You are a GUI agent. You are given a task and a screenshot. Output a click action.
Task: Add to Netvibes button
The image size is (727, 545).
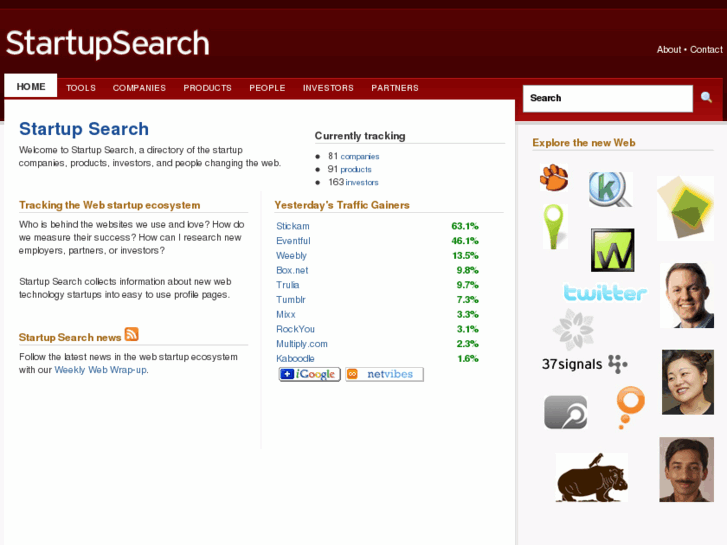tap(384, 374)
